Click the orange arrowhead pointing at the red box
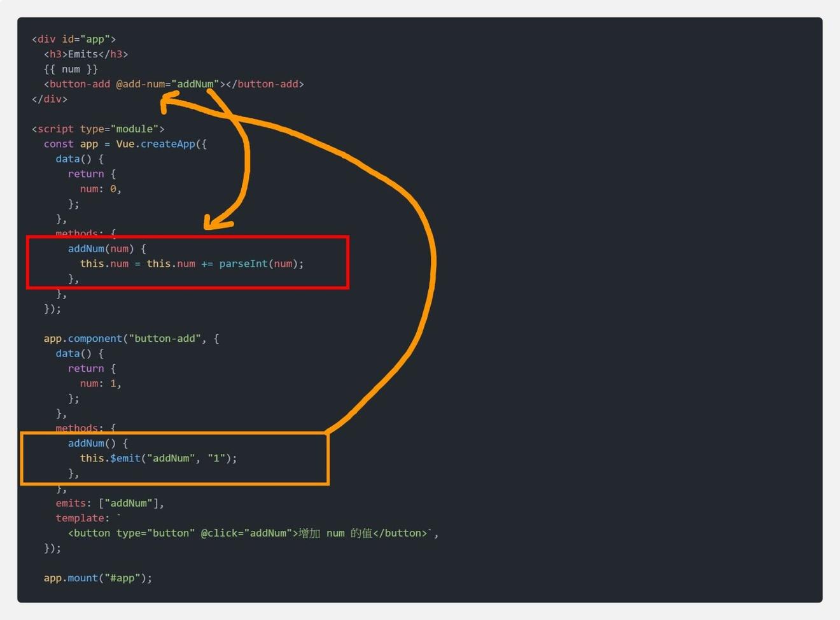The height and width of the screenshot is (620, 840). [215, 222]
